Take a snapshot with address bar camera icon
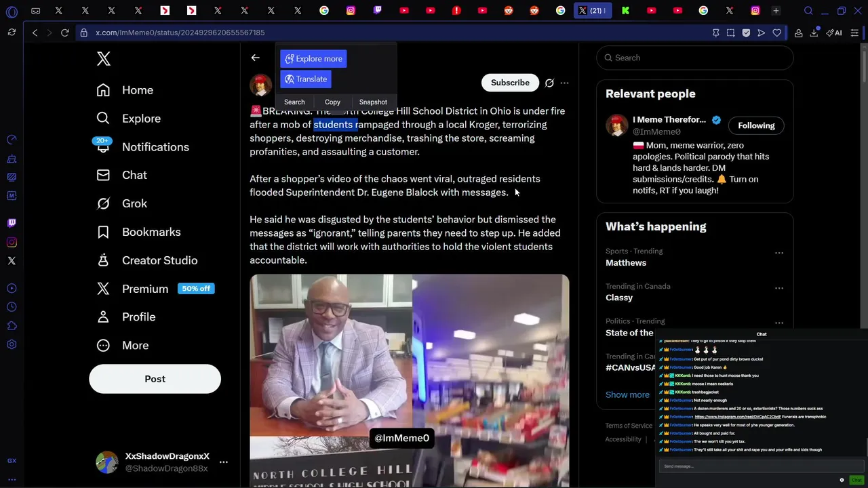This screenshot has width=868, height=488. pyautogui.click(x=730, y=33)
